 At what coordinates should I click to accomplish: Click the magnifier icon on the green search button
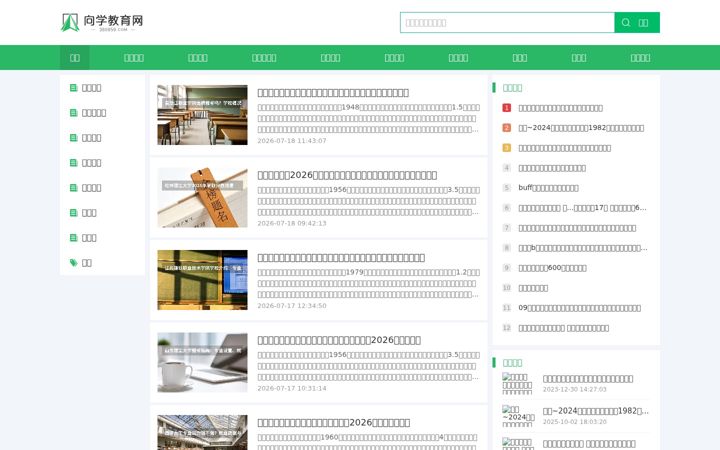coord(626,22)
